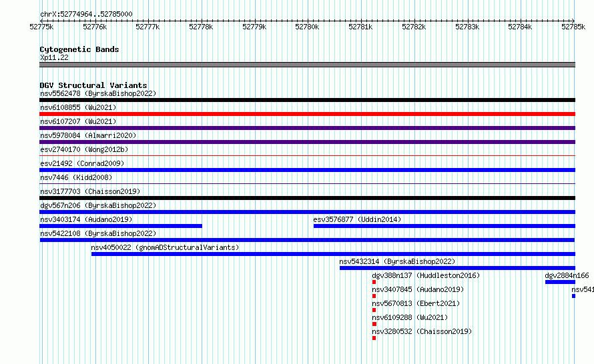This screenshot has width=594, height=364.
Task: Click the 52780k ruler position
Action: pyautogui.click(x=307, y=27)
